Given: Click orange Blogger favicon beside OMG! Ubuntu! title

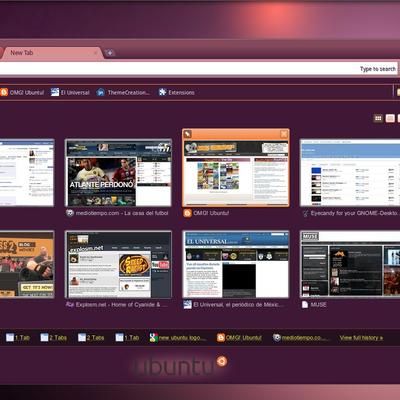Looking at the screenshot, I should (x=187, y=213).
